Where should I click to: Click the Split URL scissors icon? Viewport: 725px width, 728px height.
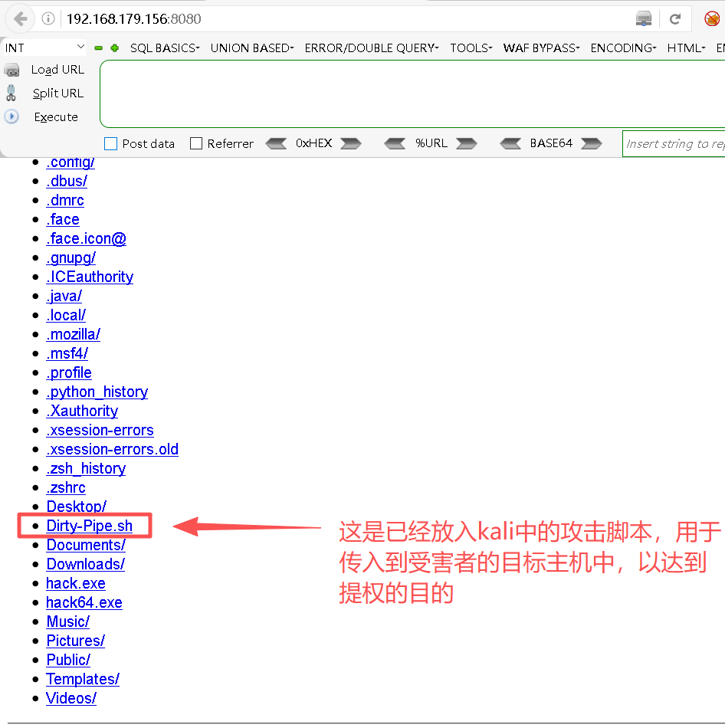(x=11, y=93)
